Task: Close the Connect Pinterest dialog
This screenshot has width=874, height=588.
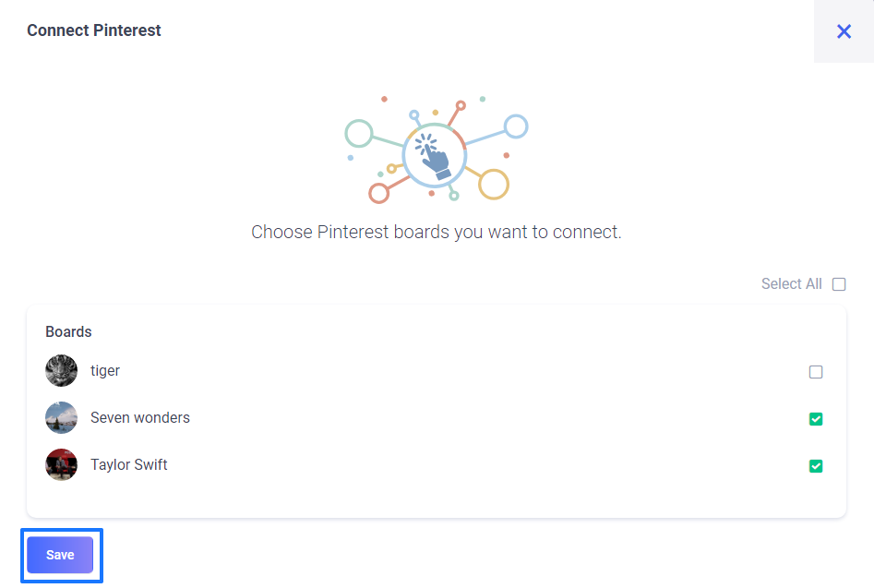Action: pos(844,31)
